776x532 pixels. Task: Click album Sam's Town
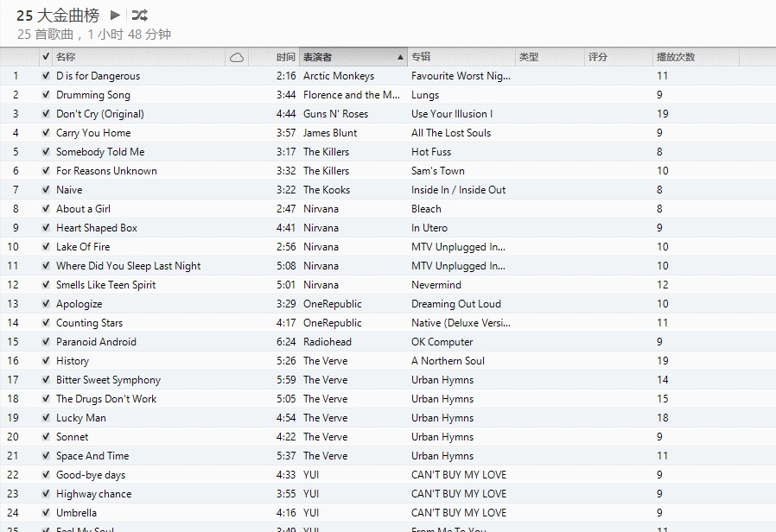pos(438,171)
